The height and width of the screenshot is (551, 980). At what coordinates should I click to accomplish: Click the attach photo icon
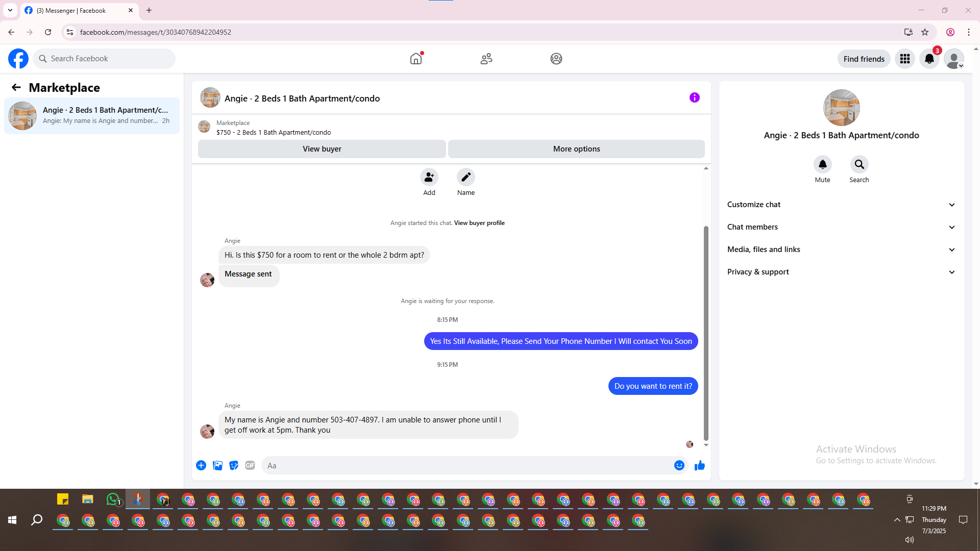[217, 465]
